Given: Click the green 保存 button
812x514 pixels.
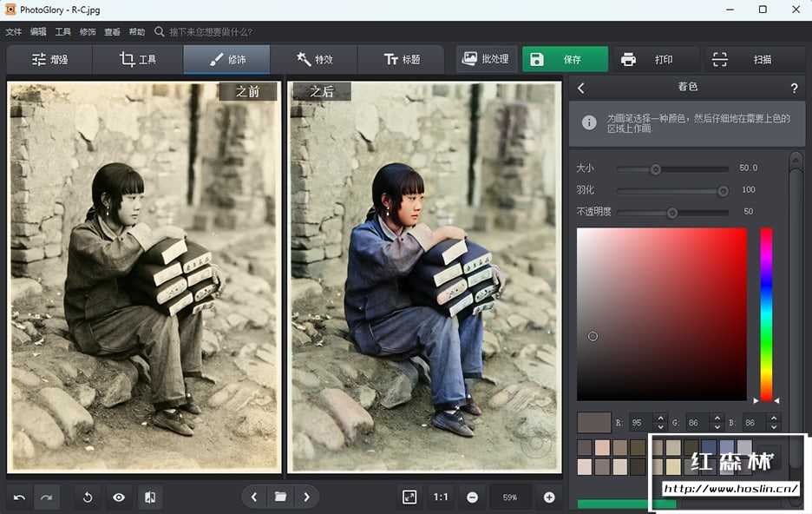Looking at the screenshot, I should 565,60.
